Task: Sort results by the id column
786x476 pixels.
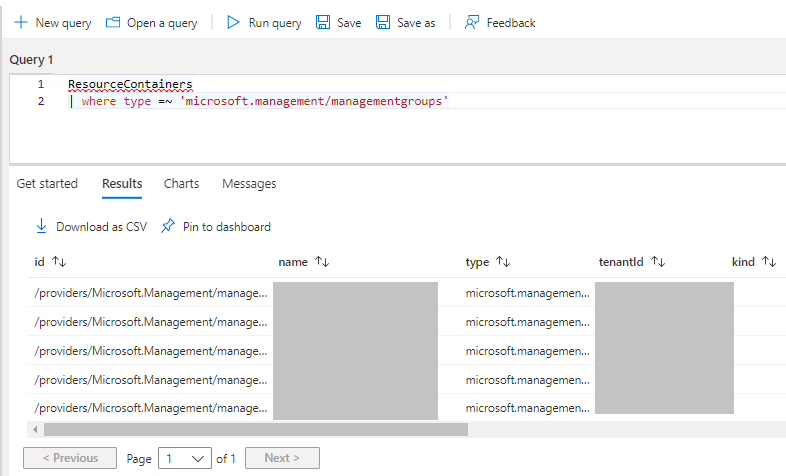Action: [x=59, y=262]
